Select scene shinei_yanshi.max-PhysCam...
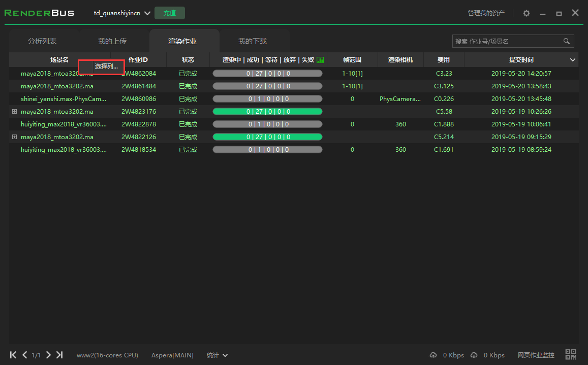Viewport: 588px width, 365px height. click(64, 99)
